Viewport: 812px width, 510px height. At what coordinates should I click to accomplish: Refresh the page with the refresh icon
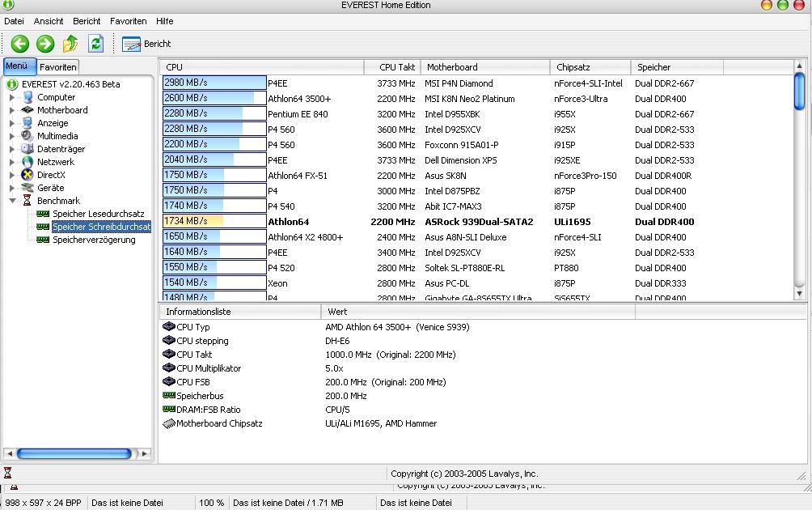click(95, 44)
